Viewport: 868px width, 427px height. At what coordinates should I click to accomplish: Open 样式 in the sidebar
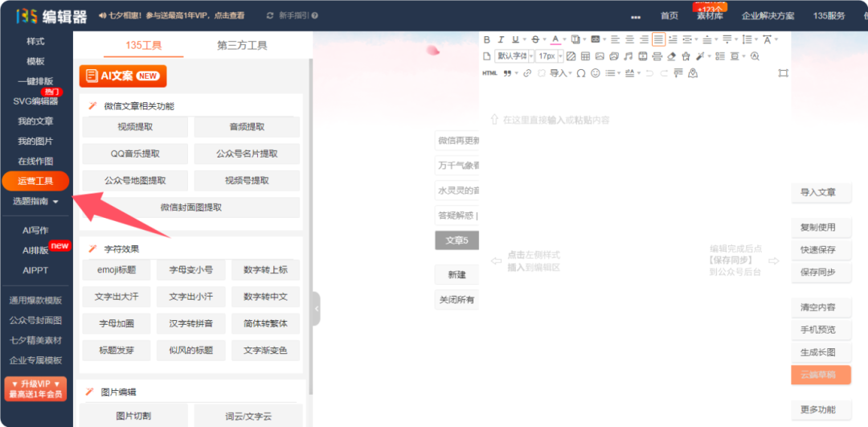pyautogui.click(x=35, y=42)
